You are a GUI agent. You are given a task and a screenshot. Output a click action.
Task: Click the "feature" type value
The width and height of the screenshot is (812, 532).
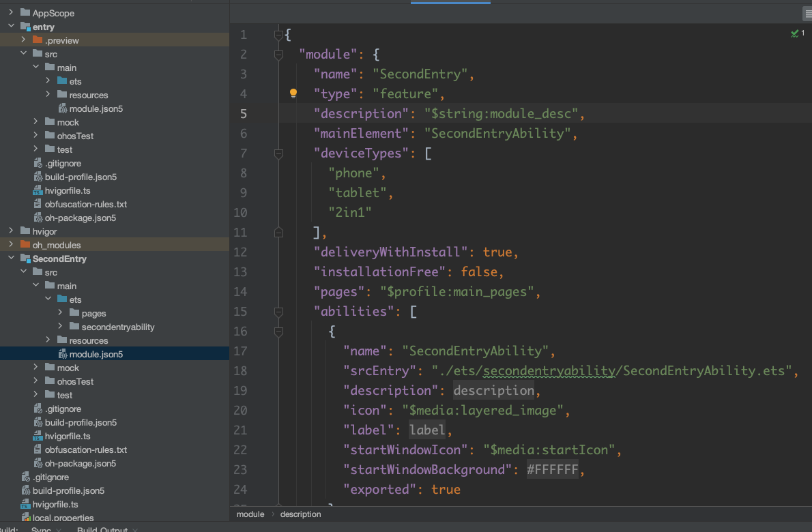click(405, 93)
